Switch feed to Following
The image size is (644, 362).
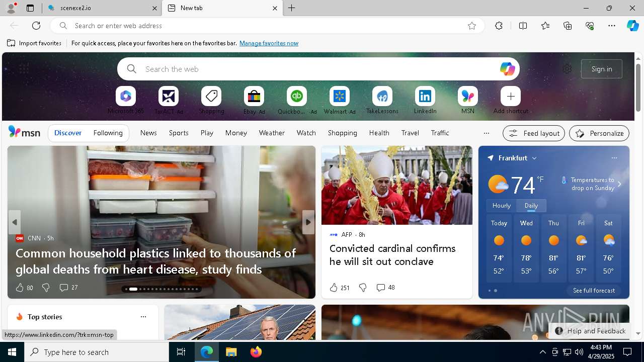tap(108, 133)
